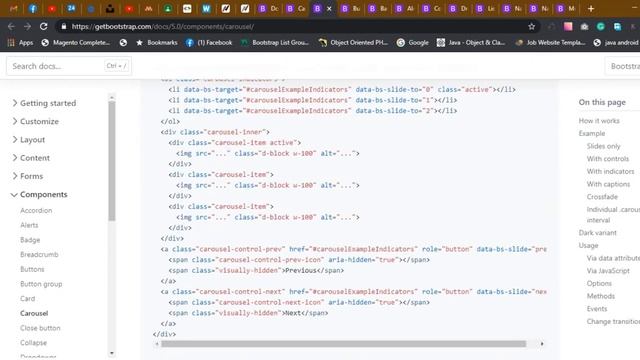Open the blue extension beside Grammarly

617,27
